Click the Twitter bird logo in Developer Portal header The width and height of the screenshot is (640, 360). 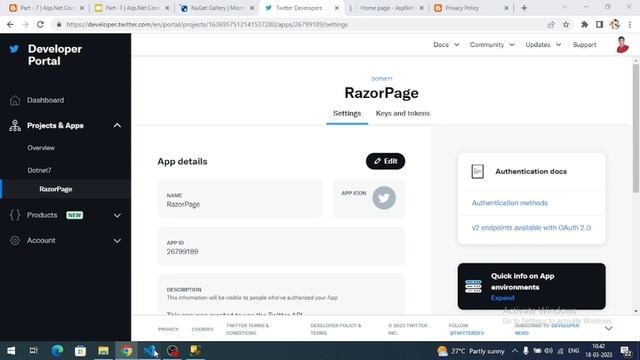pos(14,49)
